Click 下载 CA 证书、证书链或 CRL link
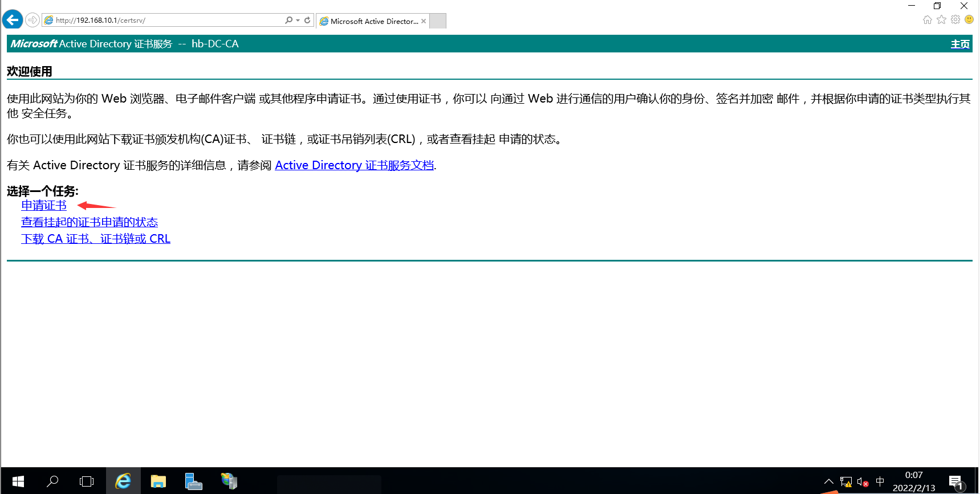Screen dimensions: 980x494 click(x=96, y=239)
